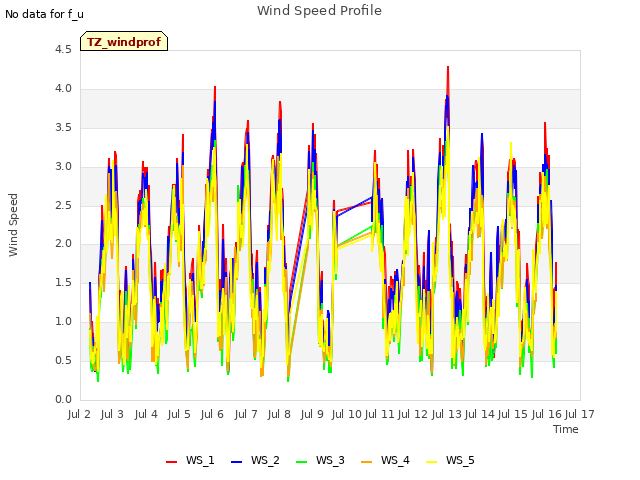Click the 1.0 y-axis tick label
Image resolution: width=640 pixels, height=480 pixels.
point(63,321)
